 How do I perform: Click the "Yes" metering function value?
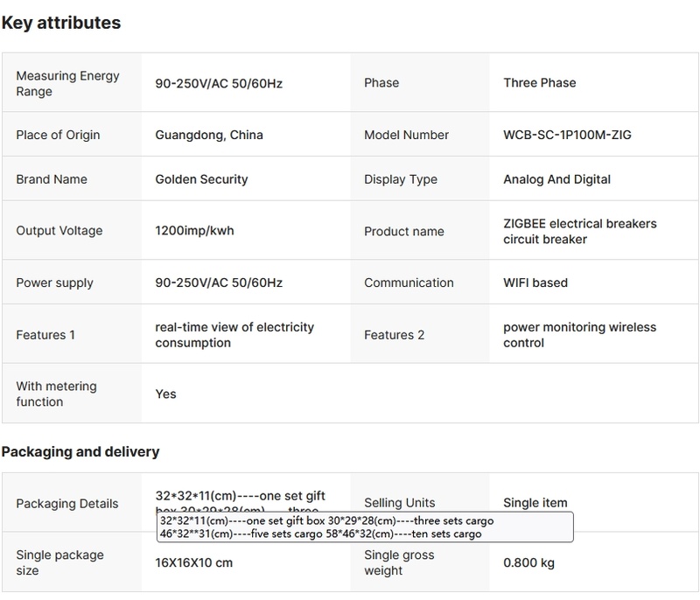(x=166, y=394)
